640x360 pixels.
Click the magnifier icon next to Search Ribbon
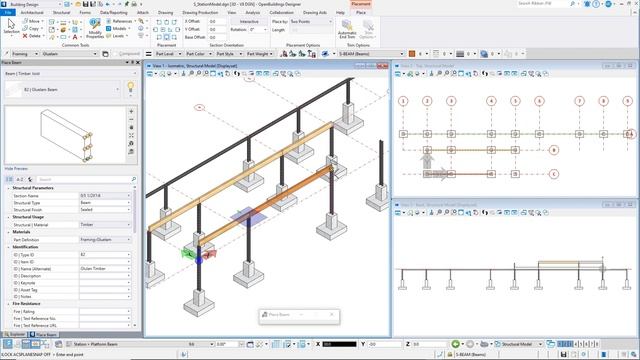(x=572, y=4)
